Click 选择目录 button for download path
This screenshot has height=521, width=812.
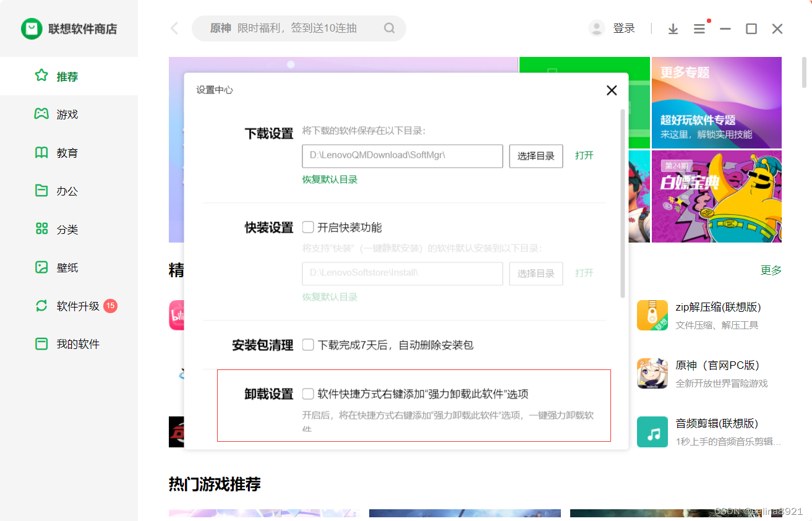[x=536, y=156]
